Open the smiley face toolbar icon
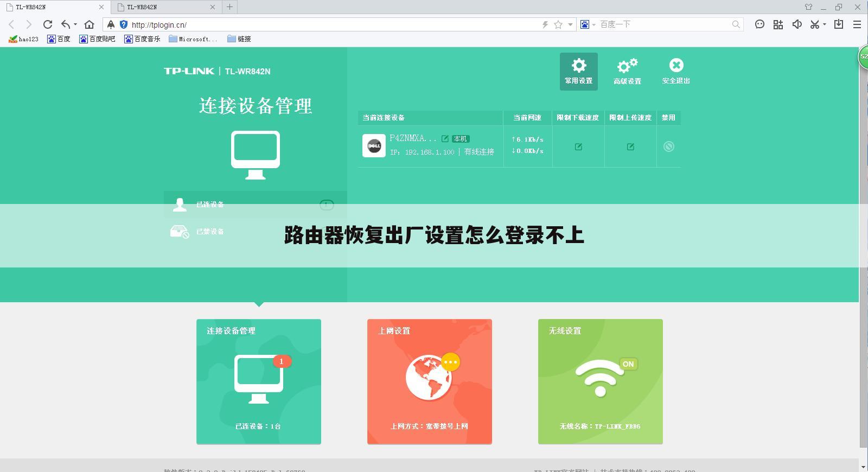This screenshot has width=868, height=472. 760,24
